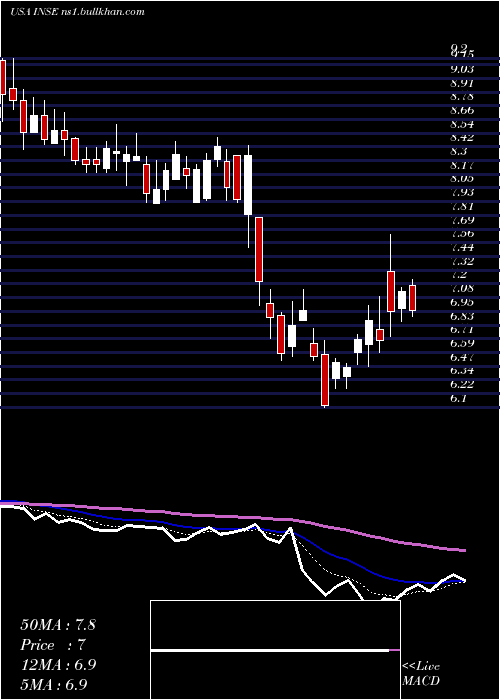This screenshot has width=500, height=700.
Task: Click the 7.32 price axis label
Action: click(462, 261)
